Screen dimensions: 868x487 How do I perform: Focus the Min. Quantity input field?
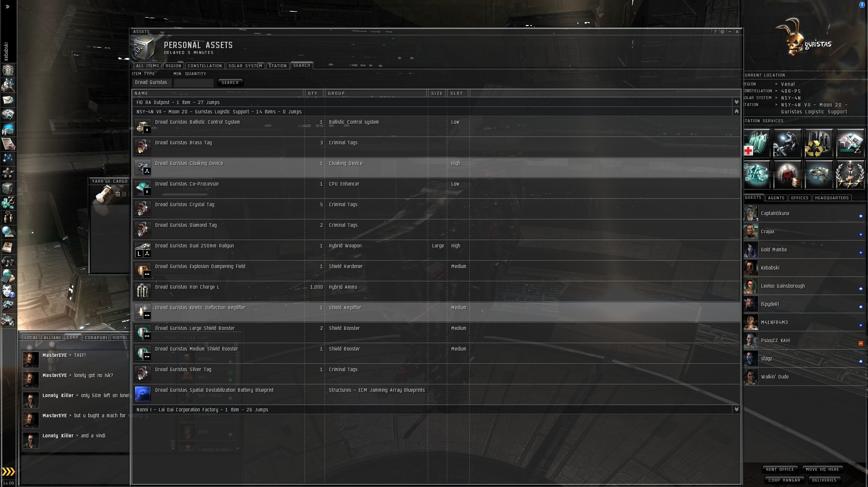193,82
